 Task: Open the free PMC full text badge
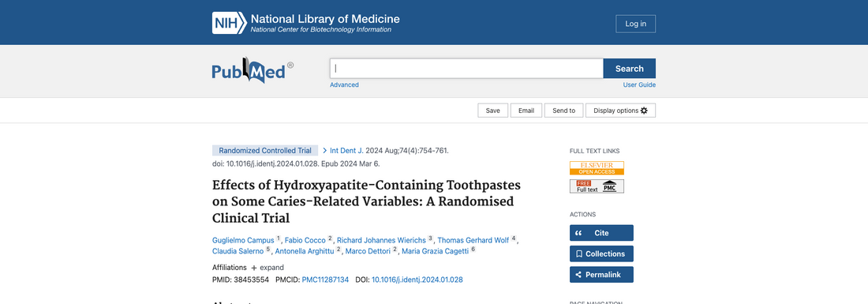click(597, 186)
